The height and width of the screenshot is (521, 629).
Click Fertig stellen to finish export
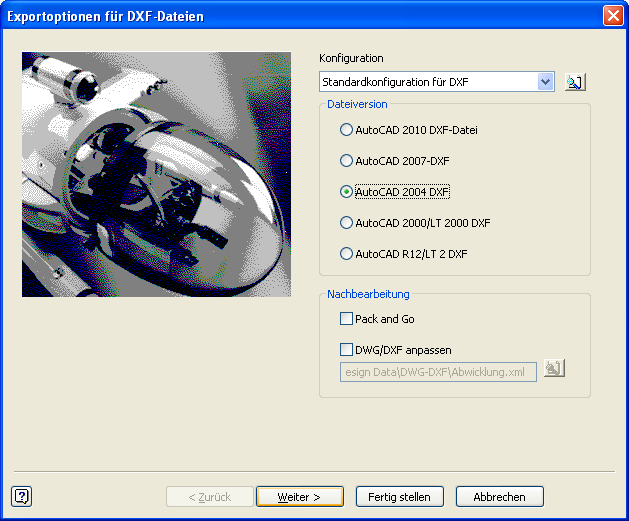point(400,497)
